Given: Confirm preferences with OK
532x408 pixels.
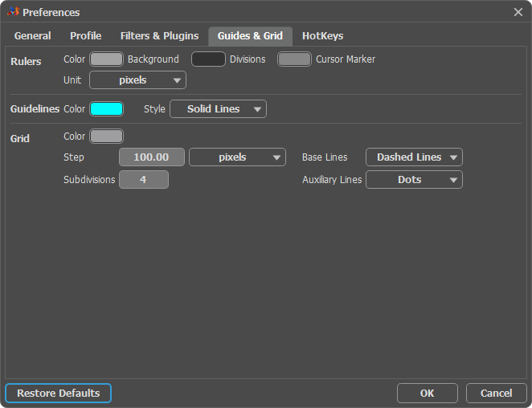Looking at the screenshot, I should 428,393.
